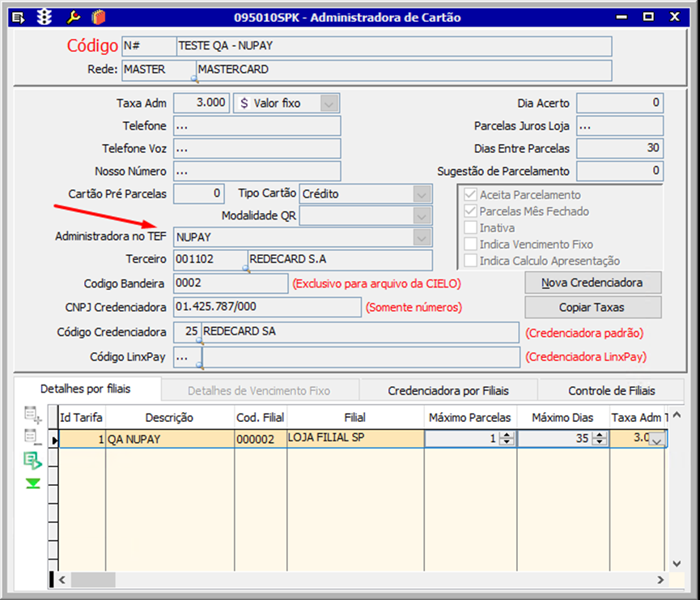The height and width of the screenshot is (600, 700).
Task: Click the remove row icon beside grid
Action: pos(32,437)
